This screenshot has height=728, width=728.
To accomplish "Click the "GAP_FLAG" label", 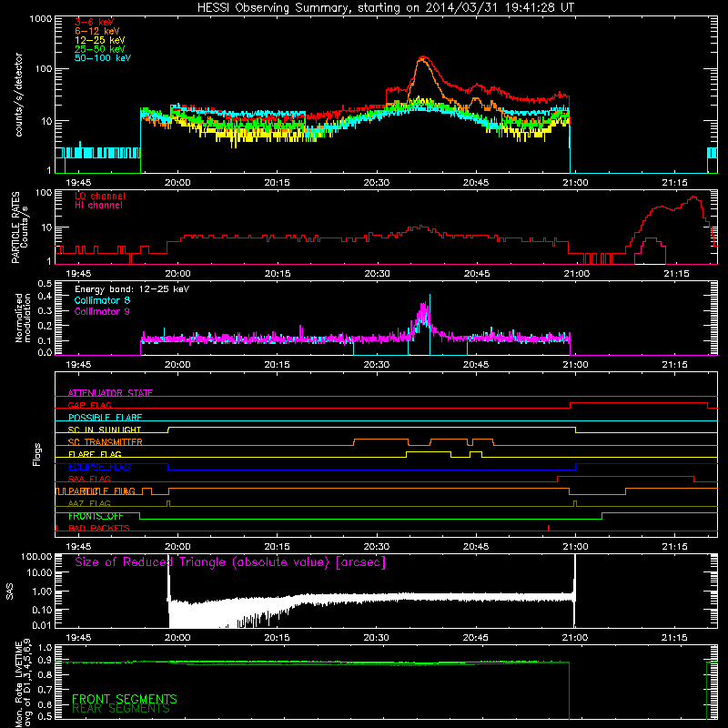I will click(x=89, y=405).
